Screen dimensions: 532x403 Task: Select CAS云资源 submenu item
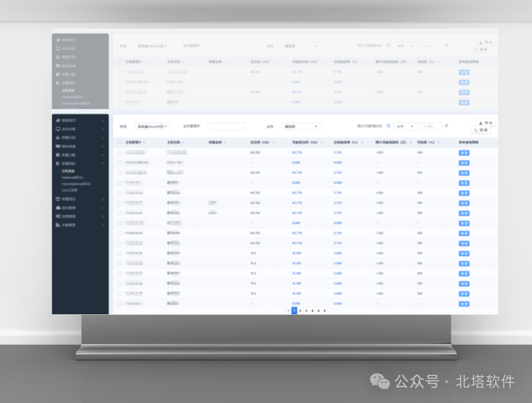tap(69, 190)
